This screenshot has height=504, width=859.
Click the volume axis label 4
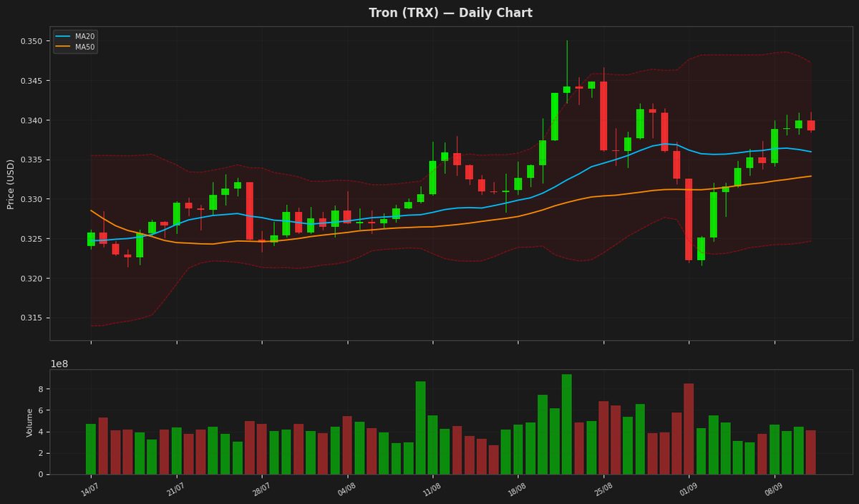click(x=41, y=432)
